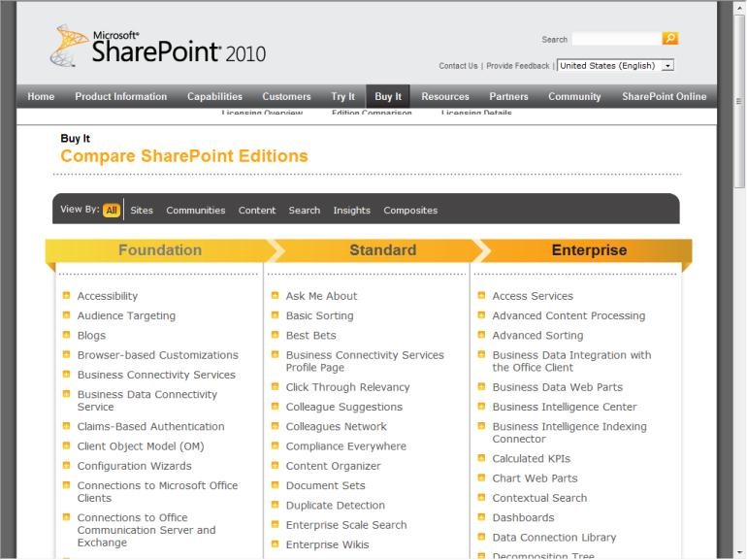This screenshot has width=747, height=560.
Task: Click the Enterprise edition header
Action: [x=589, y=249]
